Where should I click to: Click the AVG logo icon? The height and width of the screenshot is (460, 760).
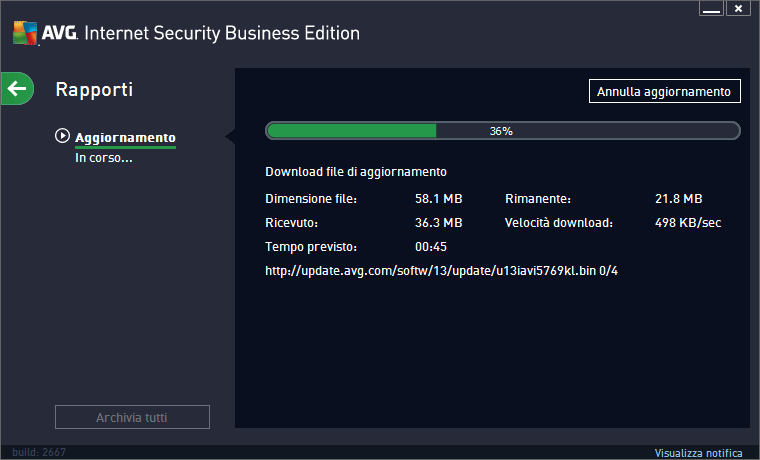25,33
